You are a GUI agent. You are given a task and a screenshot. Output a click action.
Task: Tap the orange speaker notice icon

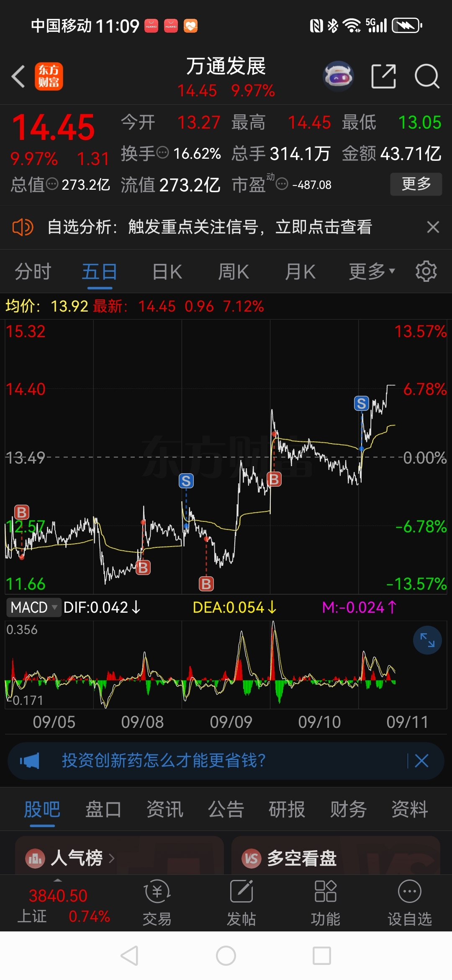[x=23, y=227]
